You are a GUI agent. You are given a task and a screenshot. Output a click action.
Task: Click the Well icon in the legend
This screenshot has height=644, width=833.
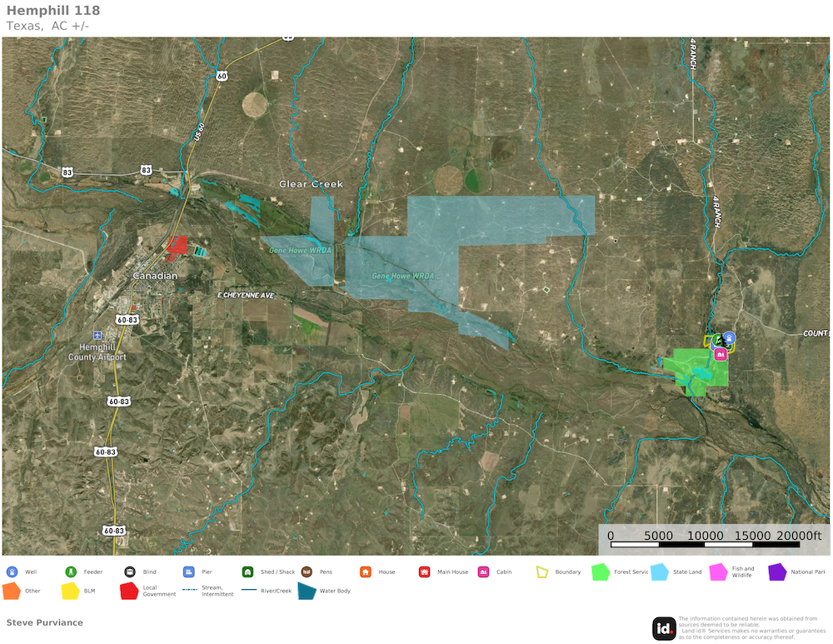12,572
